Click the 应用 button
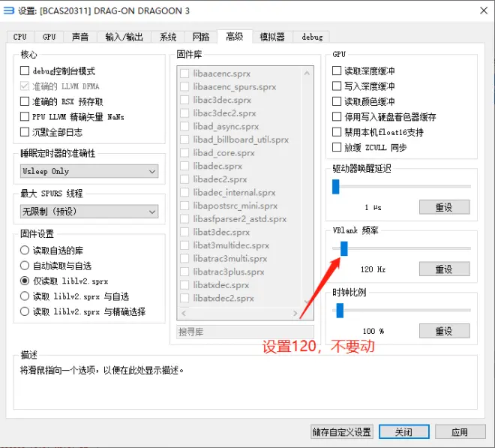The height and width of the screenshot is (448, 495). pyautogui.click(x=460, y=432)
